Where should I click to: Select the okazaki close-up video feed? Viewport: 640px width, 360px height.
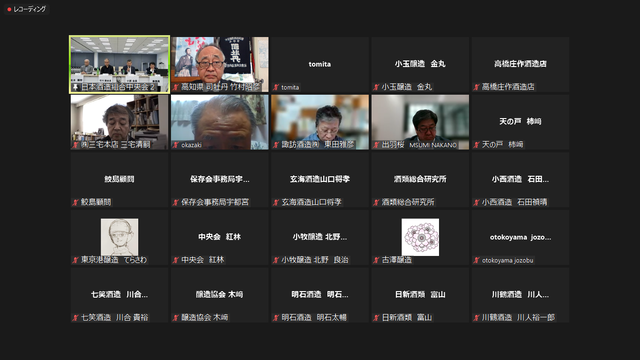(x=220, y=122)
